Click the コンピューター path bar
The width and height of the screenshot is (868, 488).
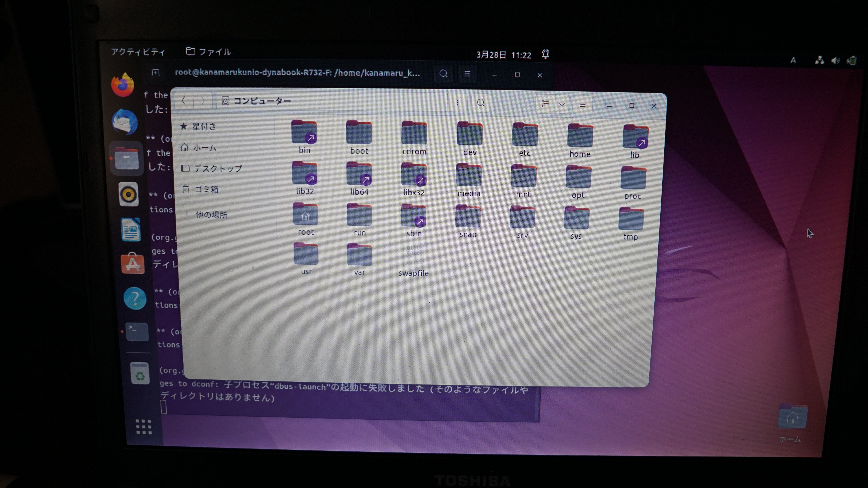click(332, 101)
